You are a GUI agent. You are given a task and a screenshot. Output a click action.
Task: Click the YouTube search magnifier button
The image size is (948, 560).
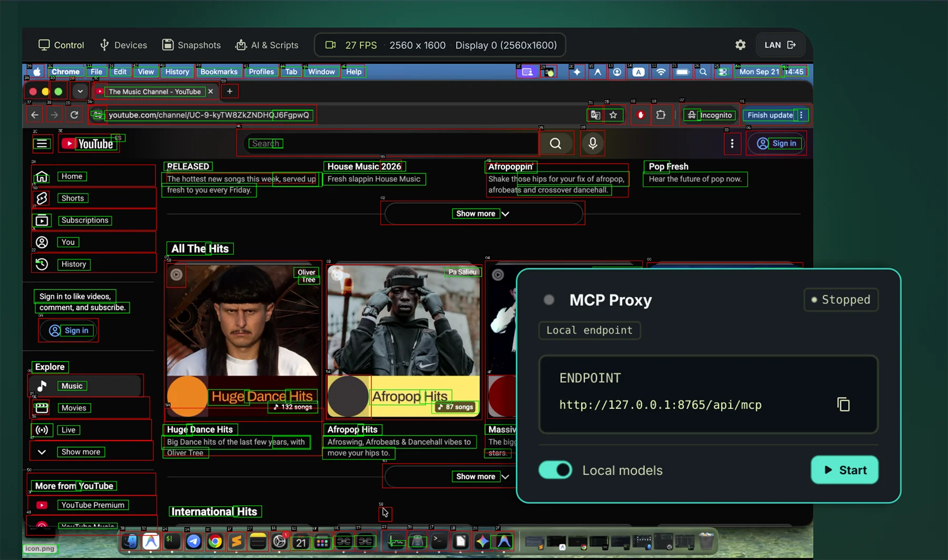[556, 144]
